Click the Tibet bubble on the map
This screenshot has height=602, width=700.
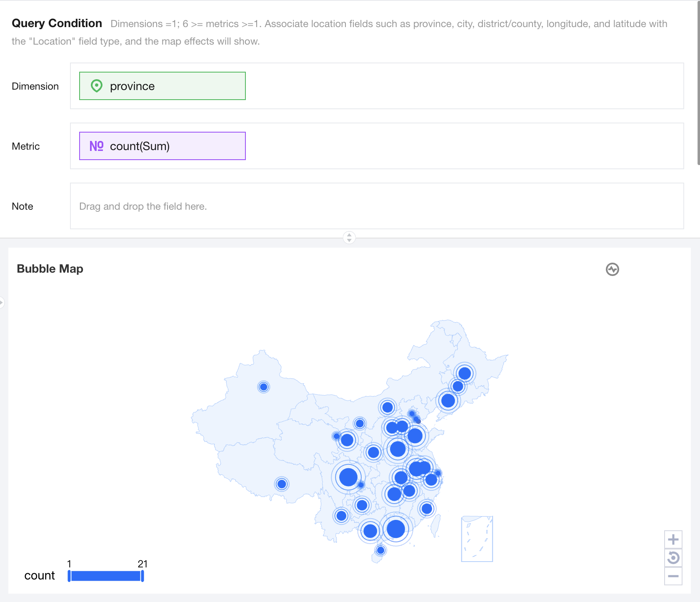point(282,484)
